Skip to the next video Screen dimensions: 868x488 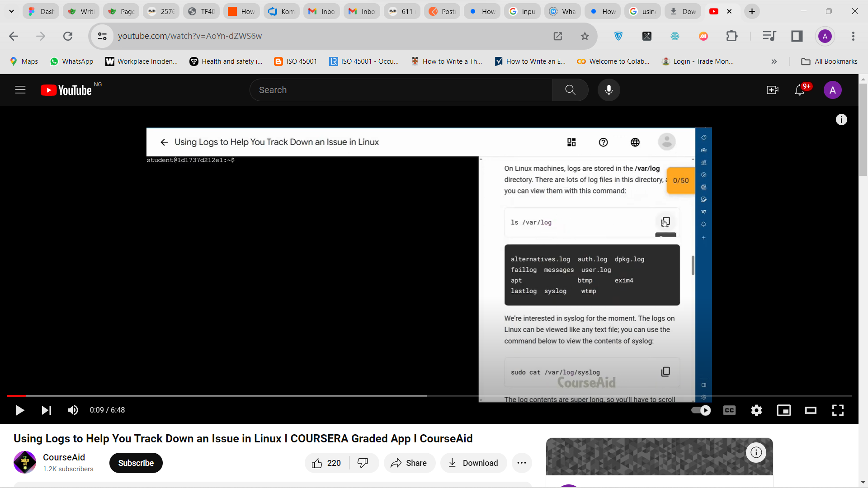pos(46,410)
